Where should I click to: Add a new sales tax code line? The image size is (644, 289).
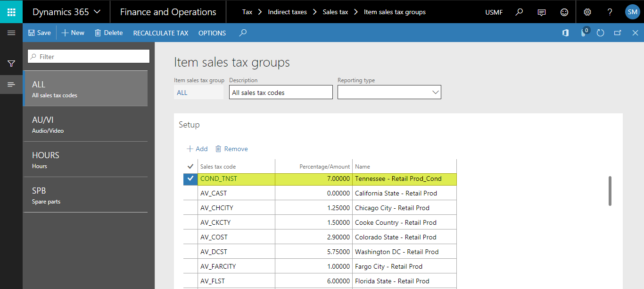tap(197, 148)
